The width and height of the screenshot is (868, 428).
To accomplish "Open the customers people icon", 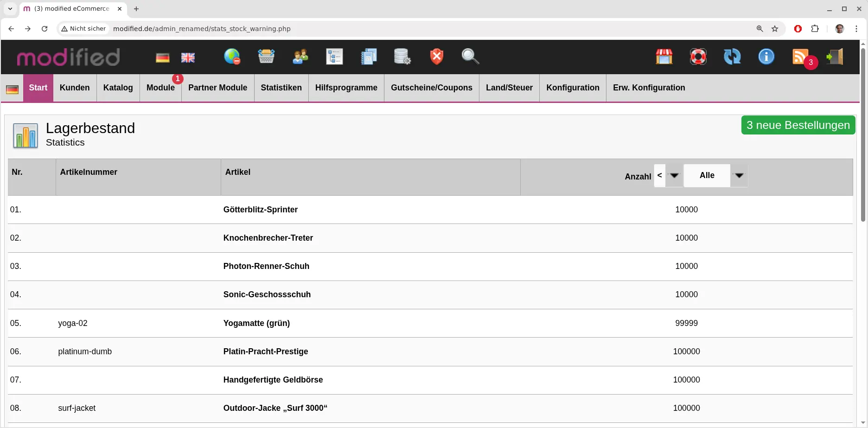I will coord(300,57).
